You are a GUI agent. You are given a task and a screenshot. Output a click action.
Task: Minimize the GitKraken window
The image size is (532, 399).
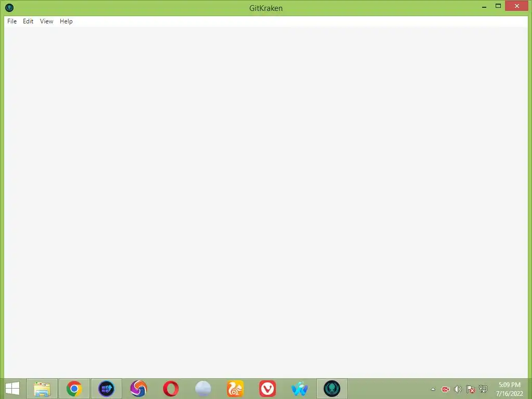[484, 6]
